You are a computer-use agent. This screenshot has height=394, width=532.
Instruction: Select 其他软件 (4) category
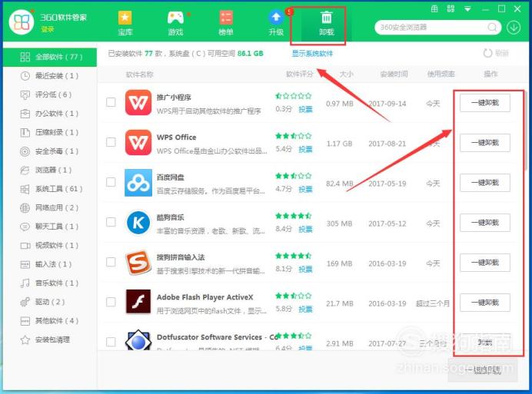pos(50,320)
